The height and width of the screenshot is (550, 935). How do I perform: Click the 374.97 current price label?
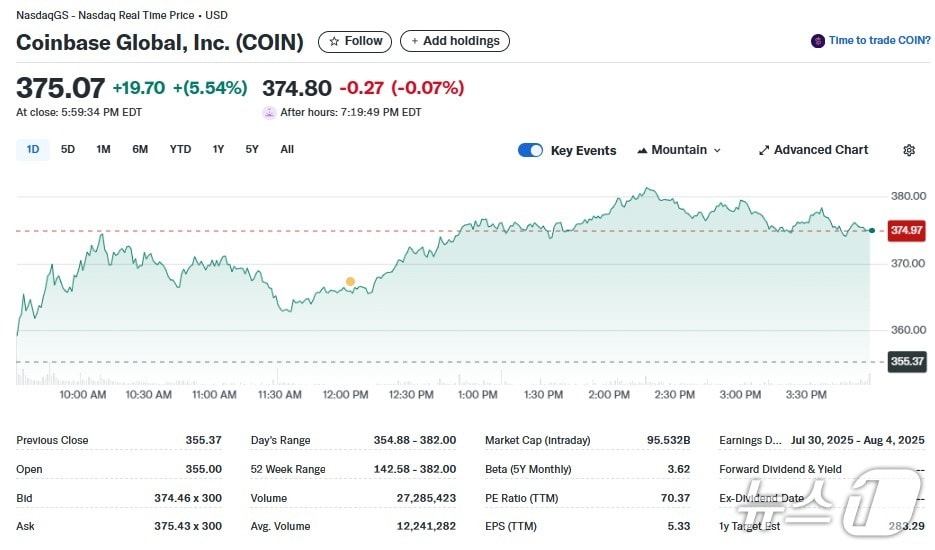click(906, 231)
